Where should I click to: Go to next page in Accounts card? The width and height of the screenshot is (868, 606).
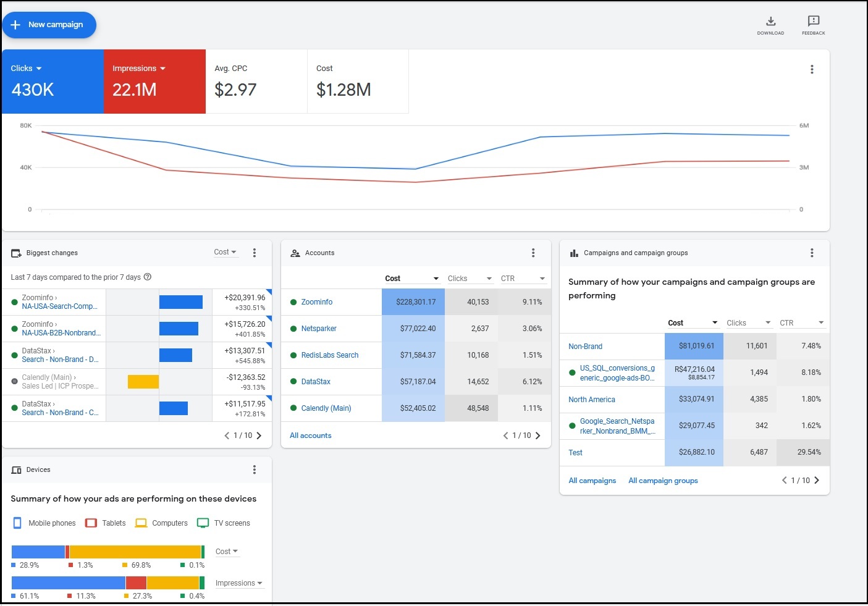tap(537, 436)
